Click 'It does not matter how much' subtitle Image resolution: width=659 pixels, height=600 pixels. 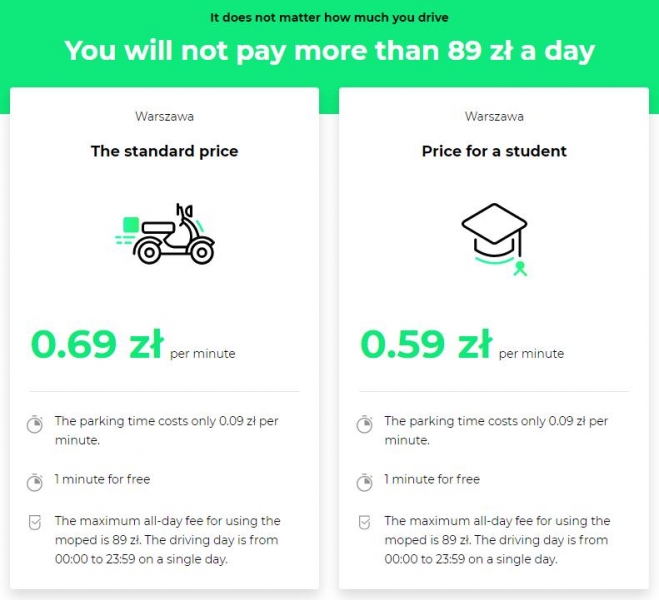[x=330, y=17]
